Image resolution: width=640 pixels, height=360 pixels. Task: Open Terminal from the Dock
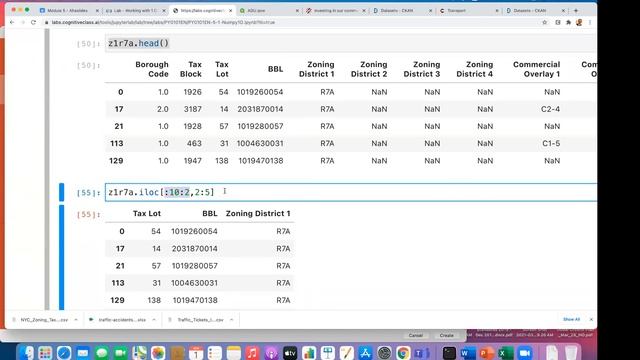coord(449,353)
